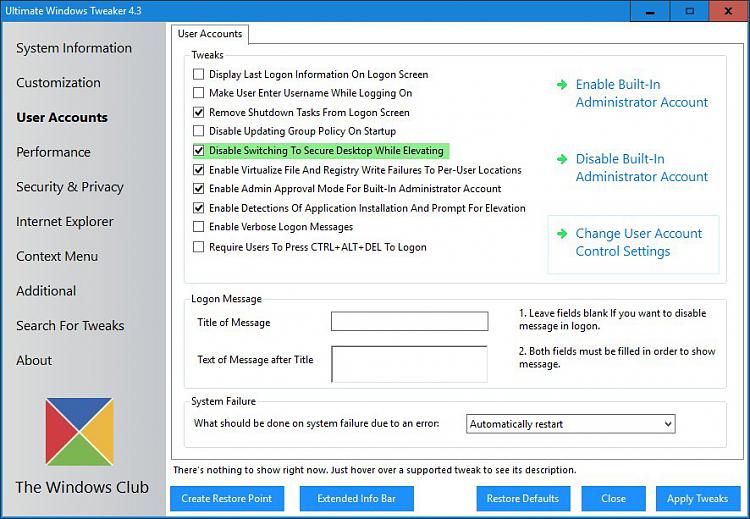Image resolution: width=750 pixels, height=519 pixels.
Task: Check Require Users To Press CTRL+ALT+DEL To Logon
Action: pos(199,247)
